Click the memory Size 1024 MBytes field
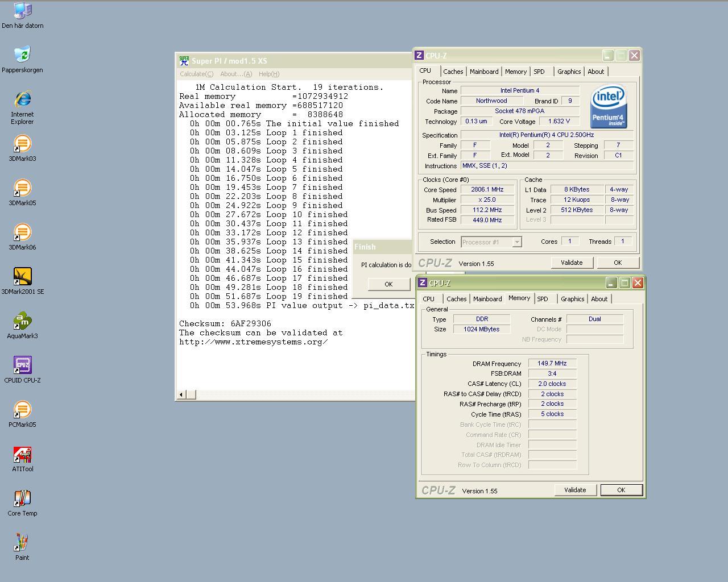Image resolution: width=728 pixels, height=582 pixels. (482, 329)
